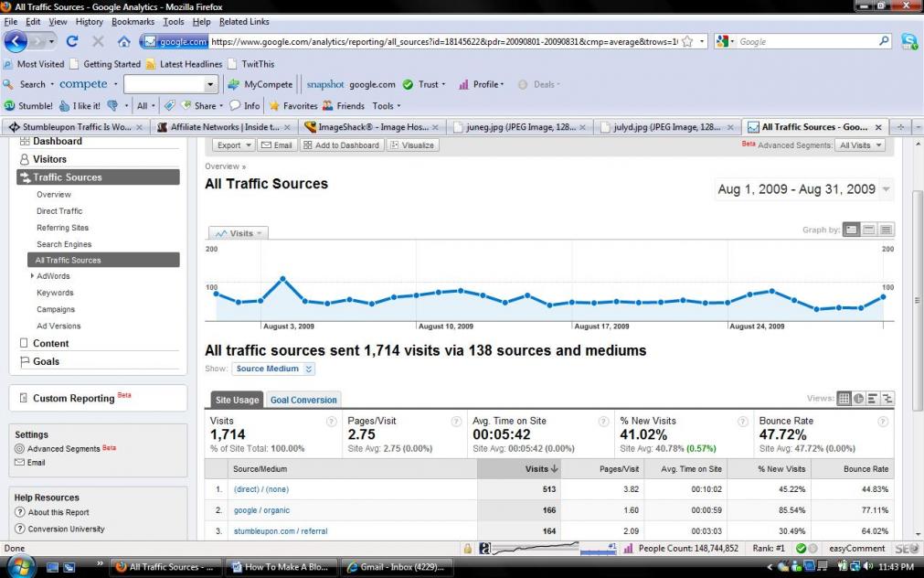Reload the page with the Refresh icon
The image size is (924, 578).
point(72,41)
